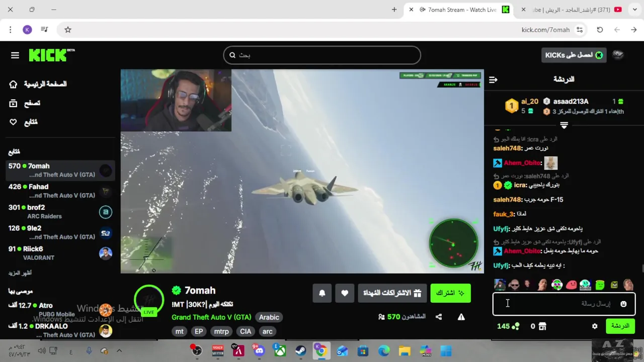644x362 pixels.
Task: Select Fahad channel in followed list
Action: (x=60, y=191)
